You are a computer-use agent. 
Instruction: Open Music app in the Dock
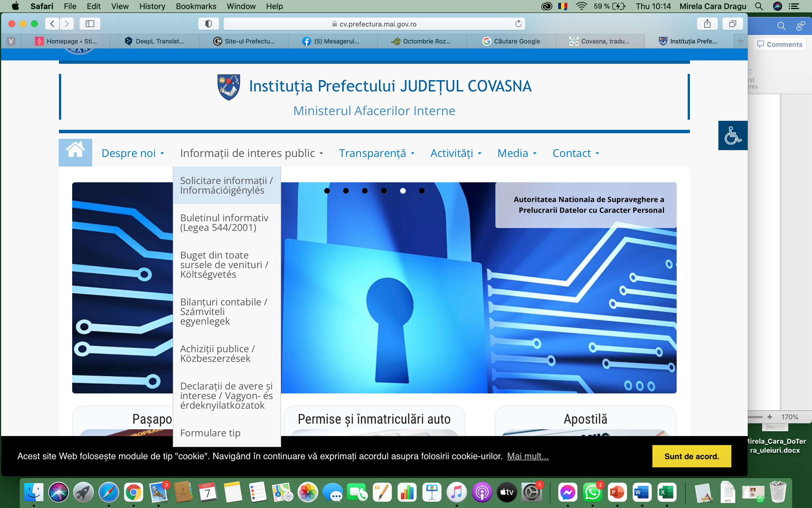[457, 492]
